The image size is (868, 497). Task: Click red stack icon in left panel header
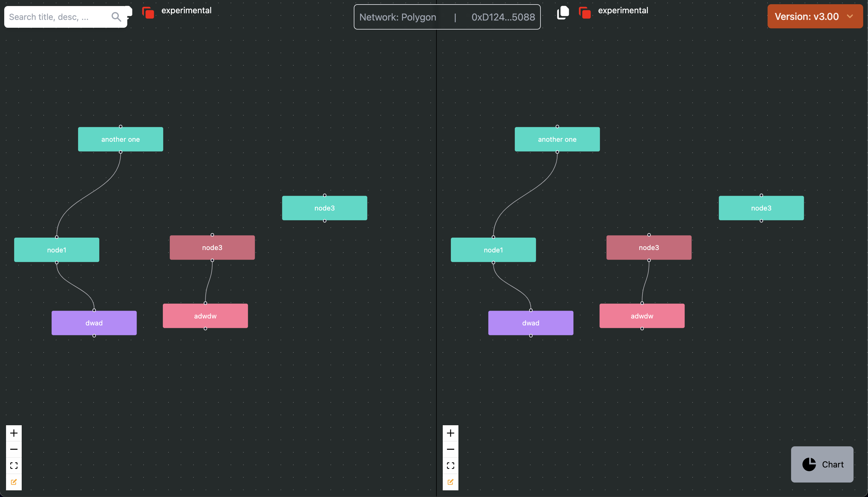[148, 13]
